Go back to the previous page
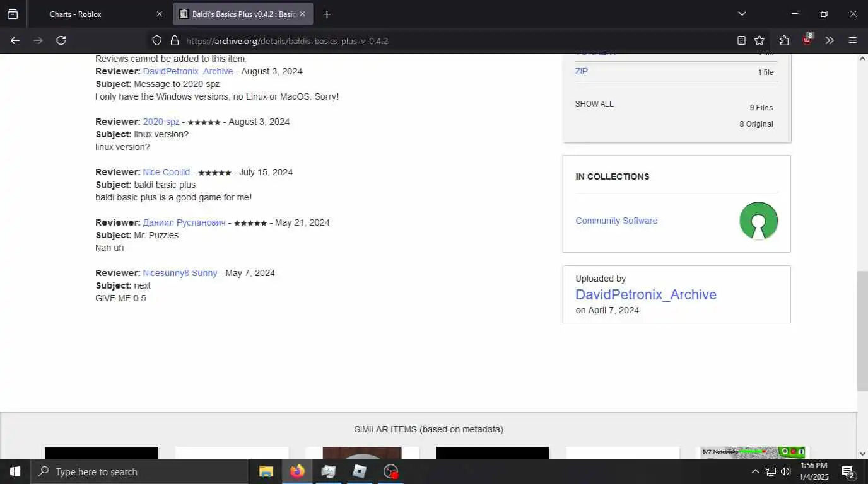This screenshot has height=484, width=868. point(15,40)
